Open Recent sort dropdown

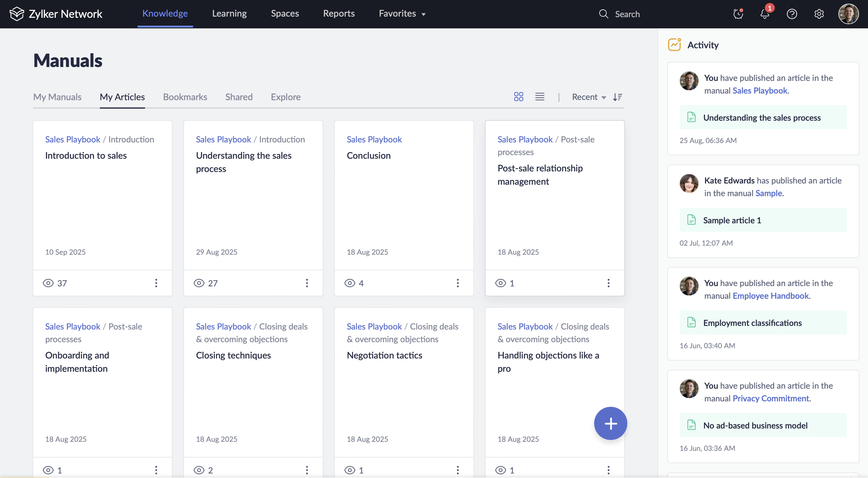pos(589,97)
